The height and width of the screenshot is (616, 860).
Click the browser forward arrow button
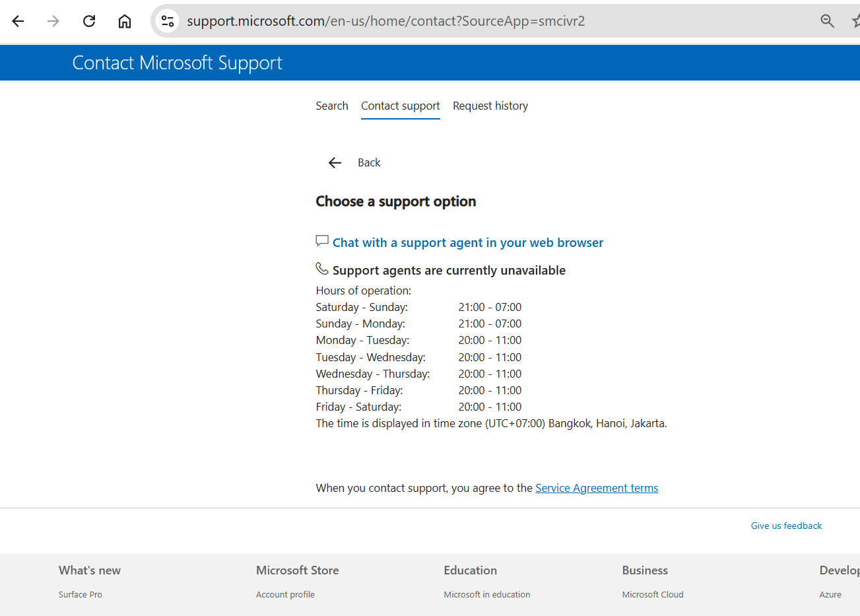[x=53, y=21]
